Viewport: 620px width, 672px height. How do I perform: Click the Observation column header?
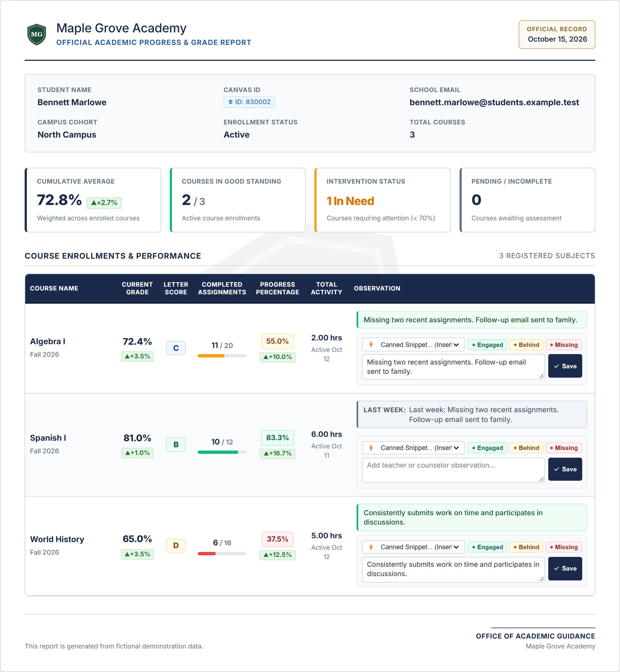[x=377, y=288]
